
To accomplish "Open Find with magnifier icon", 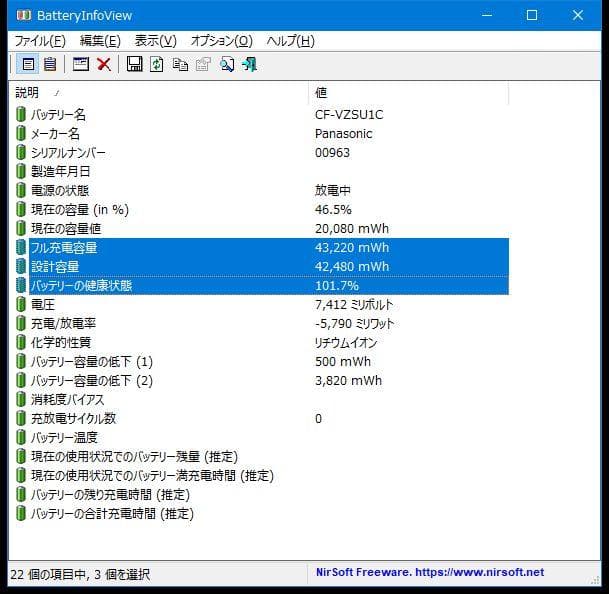I will pyautogui.click(x=227, y=64).
